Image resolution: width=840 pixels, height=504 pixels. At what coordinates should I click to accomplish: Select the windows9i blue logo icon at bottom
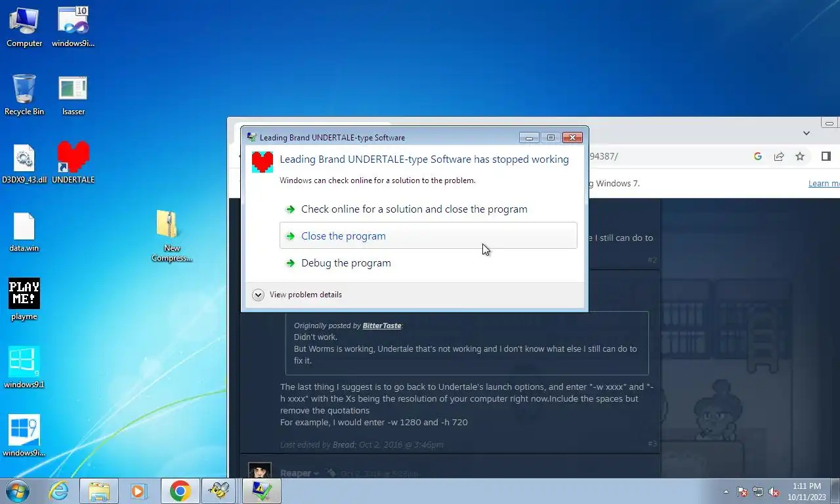click(24, 436)
